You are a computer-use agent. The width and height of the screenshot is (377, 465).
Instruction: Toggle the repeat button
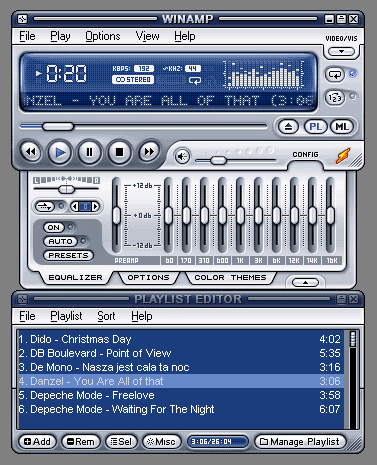(x=335, y=74)
